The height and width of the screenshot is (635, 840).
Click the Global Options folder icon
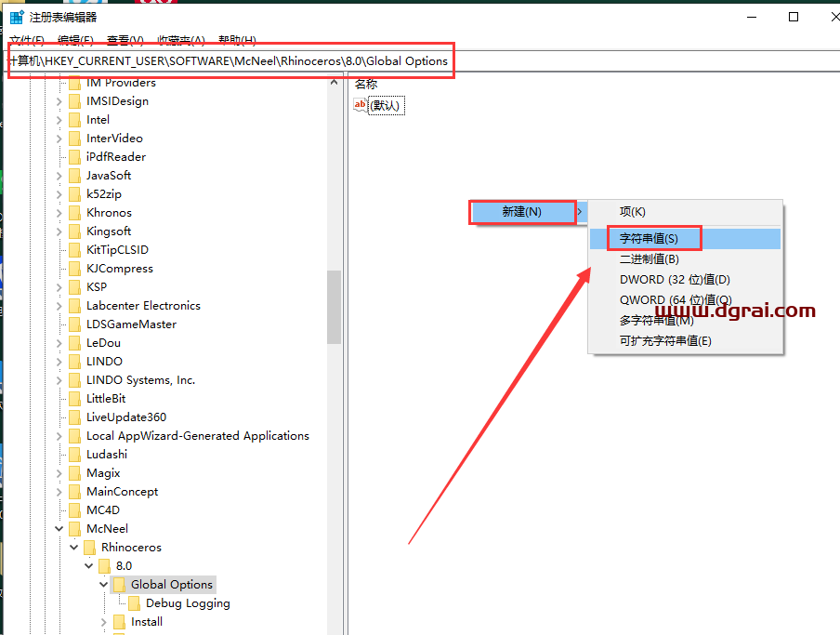point(120,585)
